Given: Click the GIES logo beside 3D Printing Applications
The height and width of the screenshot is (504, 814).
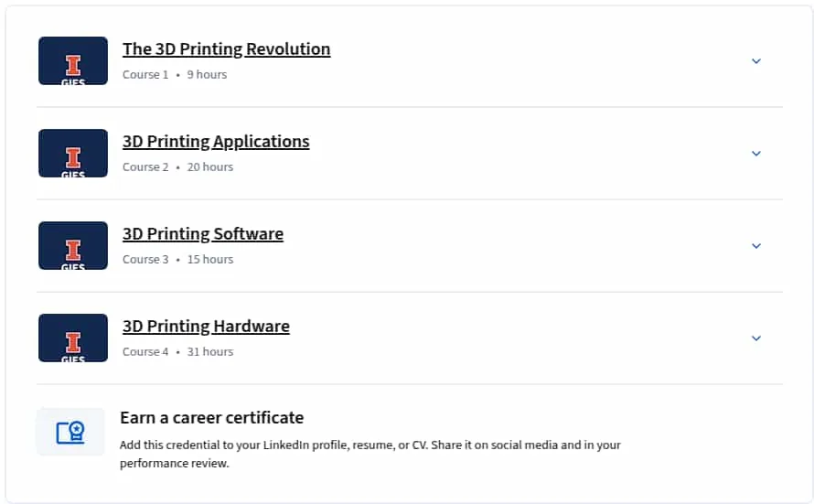Looking at the screenshot, I should [x=73, y=153].
